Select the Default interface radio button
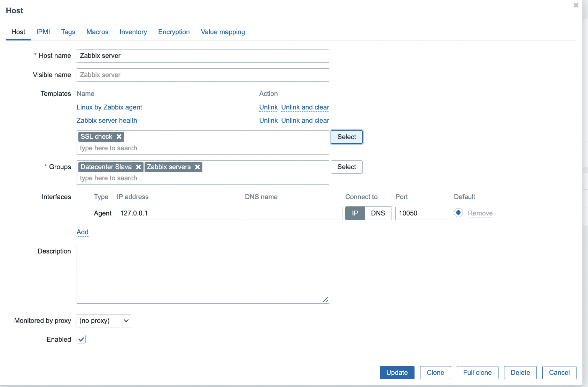The height and width of the screenshot is (387, 588). coord(458,213)
